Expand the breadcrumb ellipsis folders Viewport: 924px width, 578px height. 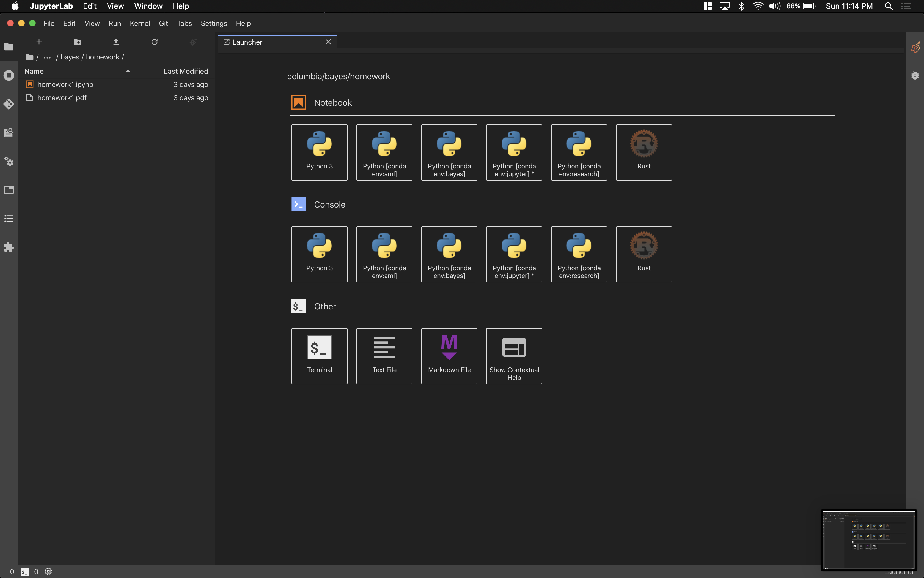pyautogui.click(x=47, y=57)
